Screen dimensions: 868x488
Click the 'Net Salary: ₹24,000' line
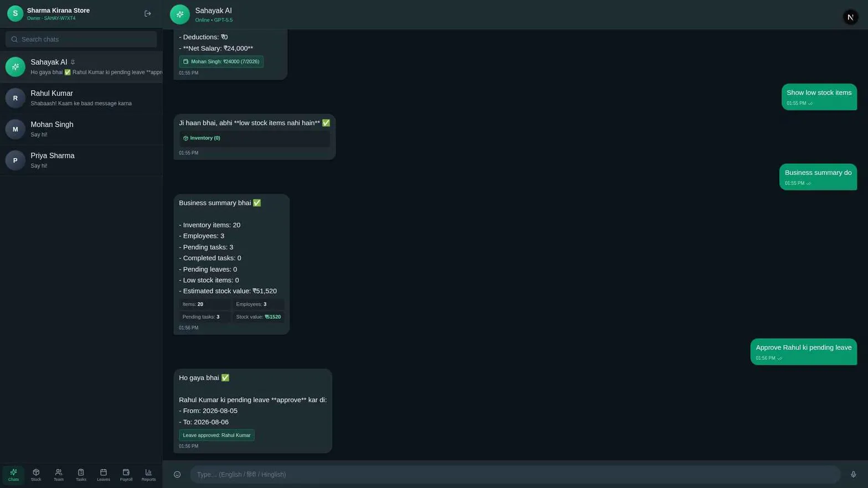[x=216, y=49]
